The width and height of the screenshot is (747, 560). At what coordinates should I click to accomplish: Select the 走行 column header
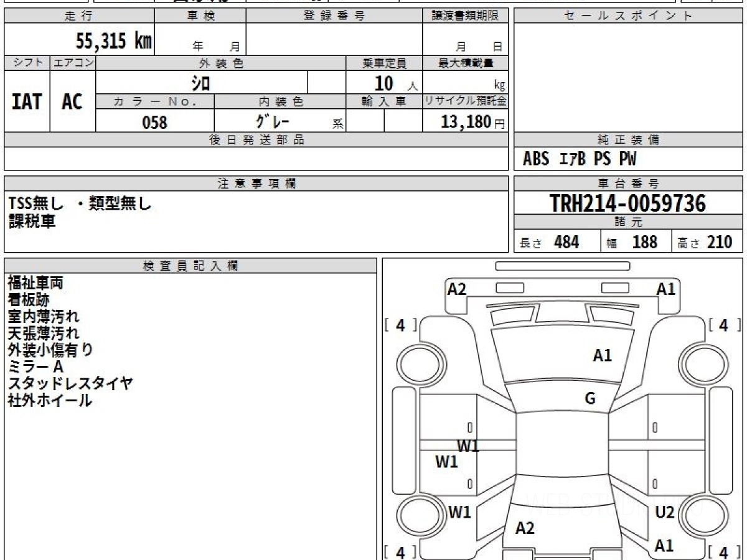pyautogui.click(x=78, y=16)
